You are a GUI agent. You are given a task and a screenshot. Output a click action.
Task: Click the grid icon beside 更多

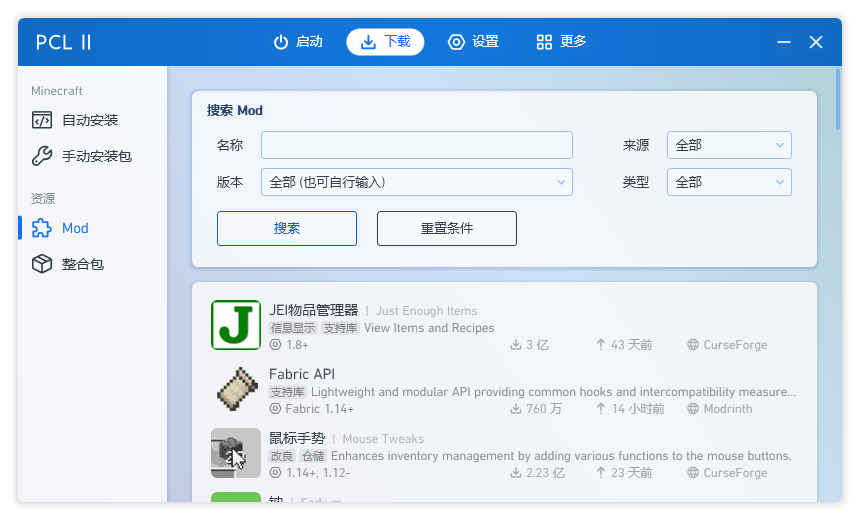(x=544, y=42)
